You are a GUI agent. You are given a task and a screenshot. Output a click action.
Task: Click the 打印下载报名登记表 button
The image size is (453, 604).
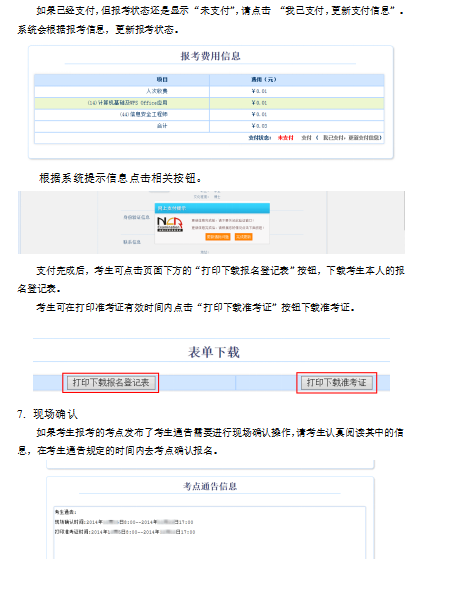[111, 383]
